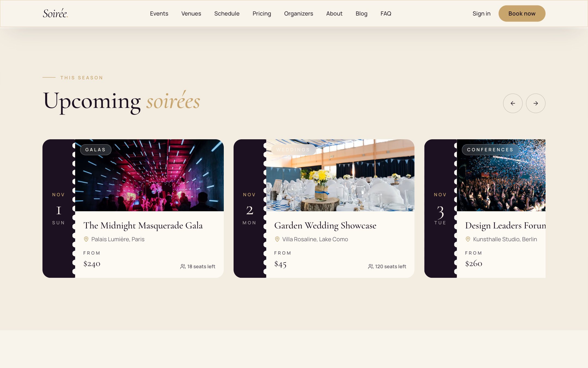
Task: Click the $45 price
Action: coord(280,264)
